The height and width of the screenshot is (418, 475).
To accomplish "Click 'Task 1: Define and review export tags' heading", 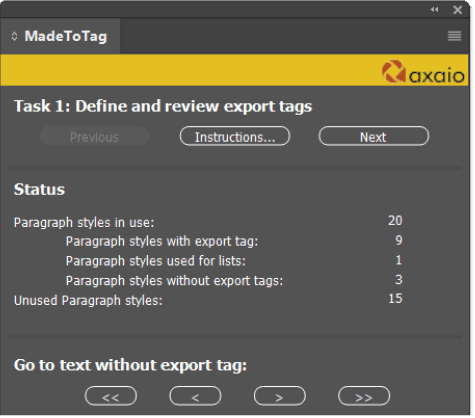I will pos(163,106).
